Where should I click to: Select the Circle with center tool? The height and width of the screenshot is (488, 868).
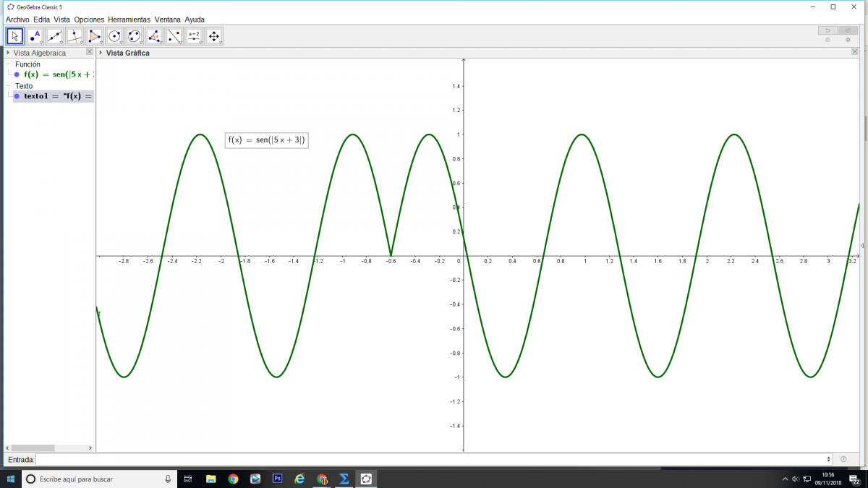click(x=114, y=36)
